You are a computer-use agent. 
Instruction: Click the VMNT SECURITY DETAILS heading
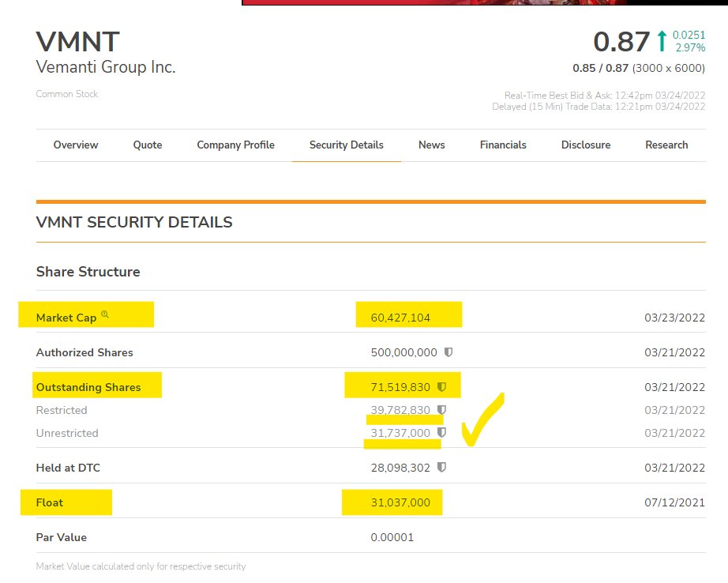[134, 222]
